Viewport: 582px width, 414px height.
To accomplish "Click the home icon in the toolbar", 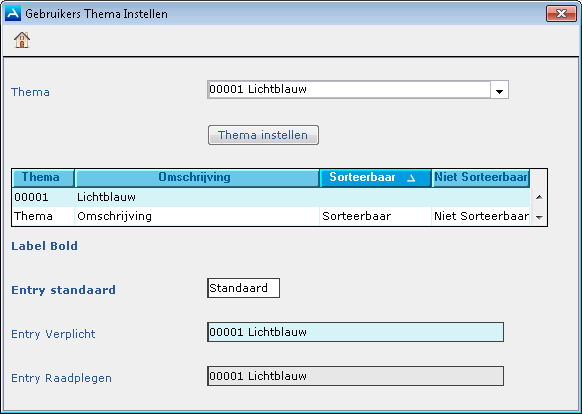I will tap(22, 40).
